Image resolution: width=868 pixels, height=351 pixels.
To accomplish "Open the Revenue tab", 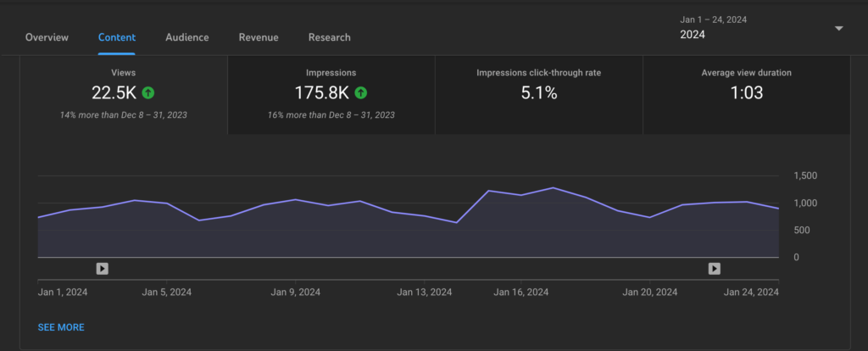I will tap(259, 37).
